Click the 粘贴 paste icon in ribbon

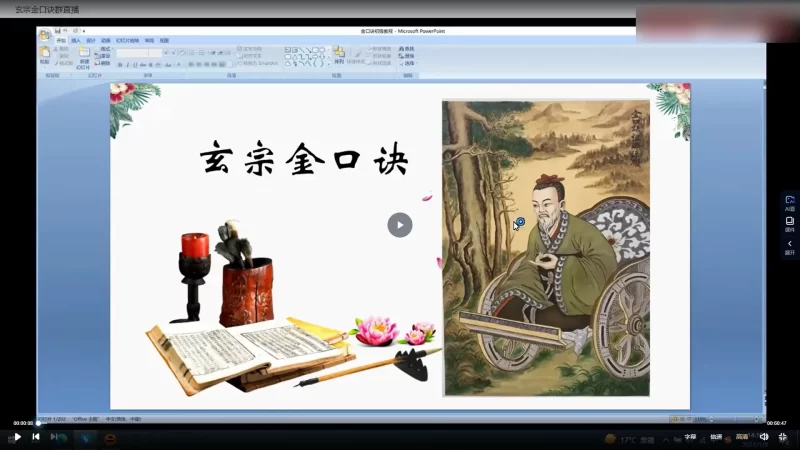pyautogui.click(x=44, y=54)
